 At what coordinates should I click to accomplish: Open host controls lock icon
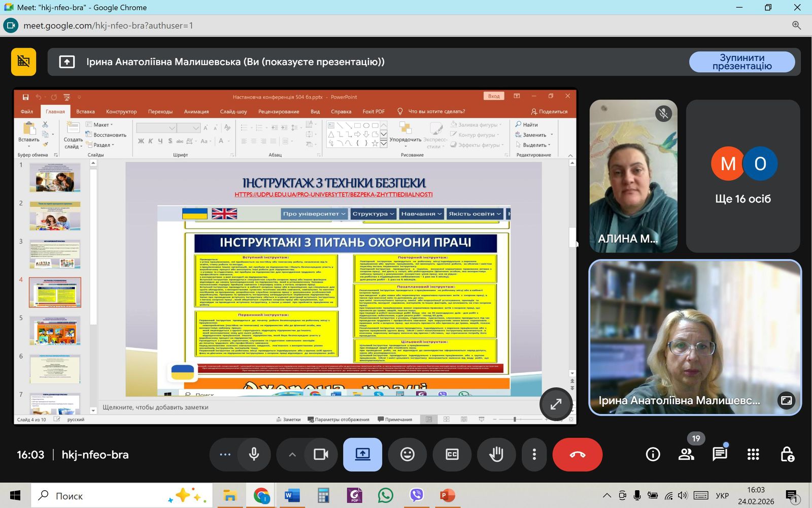click(787, 454)
